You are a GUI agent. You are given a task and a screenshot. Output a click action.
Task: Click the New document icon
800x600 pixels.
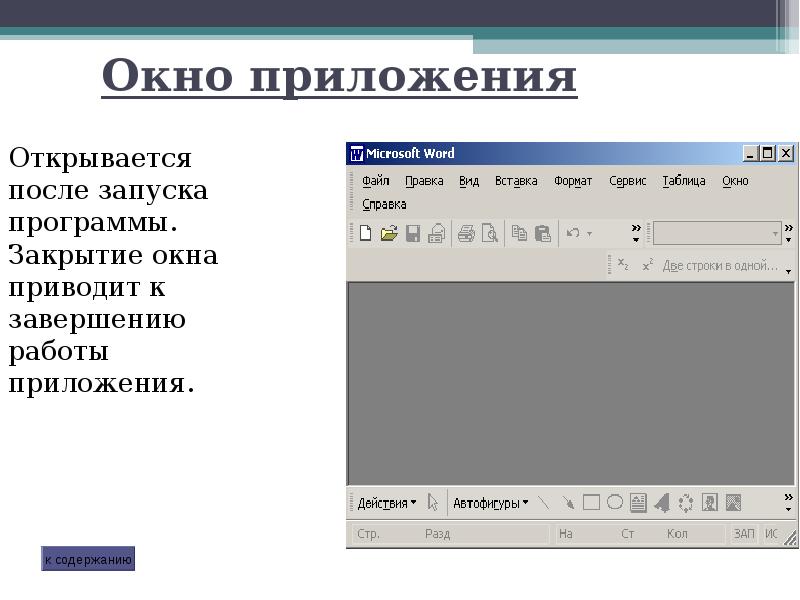pyautogui.click(x=366, y=234)
